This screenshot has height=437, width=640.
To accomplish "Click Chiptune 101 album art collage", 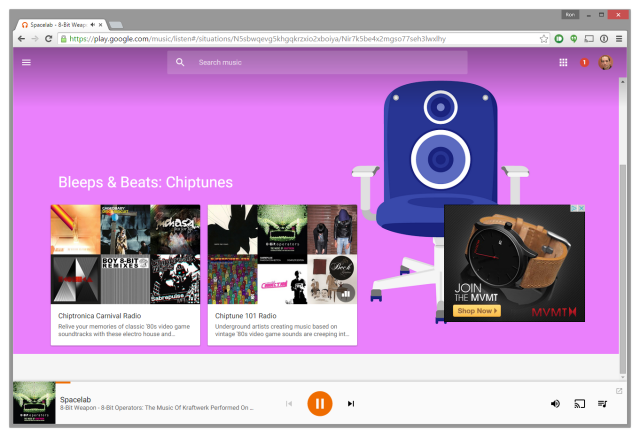I will [282, 254].
